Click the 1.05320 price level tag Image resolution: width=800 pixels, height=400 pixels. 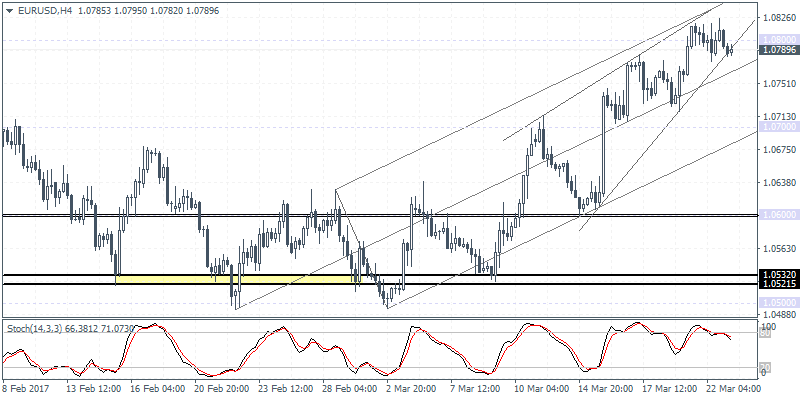777,274
